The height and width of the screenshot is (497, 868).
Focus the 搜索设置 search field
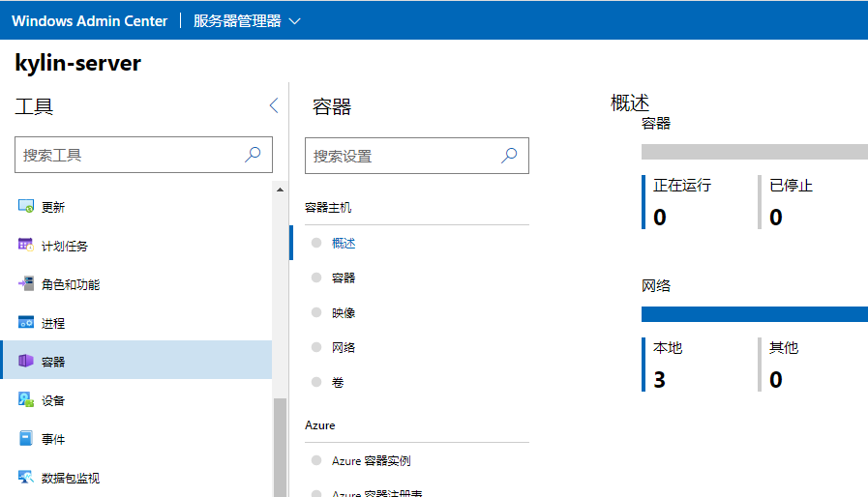click(x=417, y=156)
